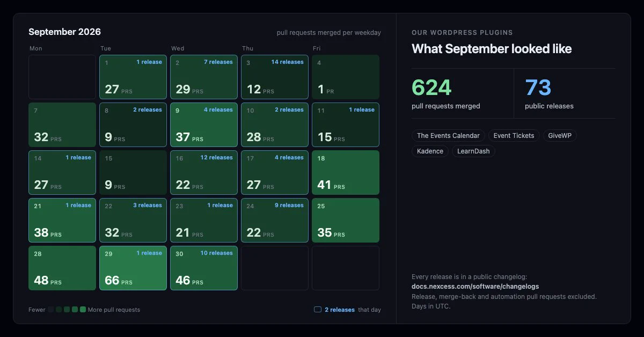Click the "What September looked like" heading
The height and width of the screenshot is (337, 644).
(x=492, y=49)
